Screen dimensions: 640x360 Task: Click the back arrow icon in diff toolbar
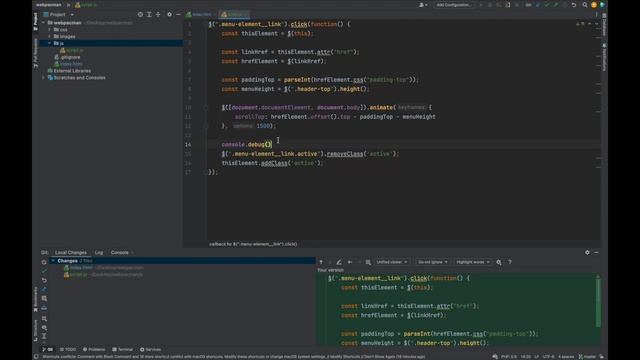point(350,262)
